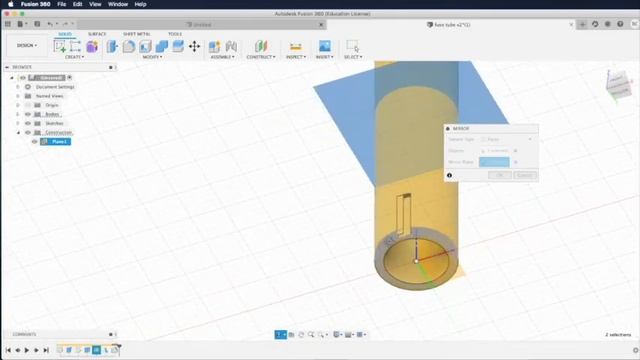640x360 pixels.
Task: Select the New Component assemble tool
Action: coord(214,46)
